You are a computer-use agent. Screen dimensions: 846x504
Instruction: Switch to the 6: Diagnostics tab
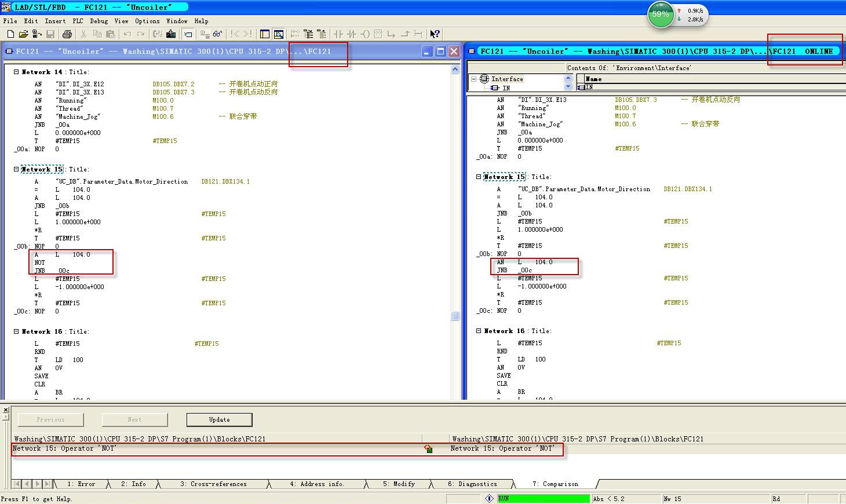click(x=472, y=484)
